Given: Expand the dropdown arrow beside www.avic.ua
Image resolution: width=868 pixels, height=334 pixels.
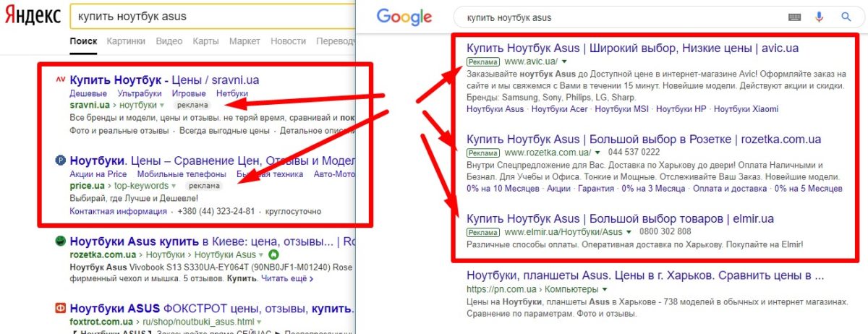Looking at the screenshot, I should tap(564, 62).
